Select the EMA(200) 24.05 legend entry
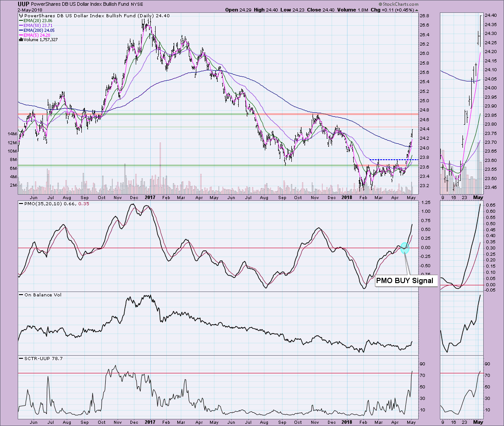Screen dimensions: 504x426 pos(37,30)
